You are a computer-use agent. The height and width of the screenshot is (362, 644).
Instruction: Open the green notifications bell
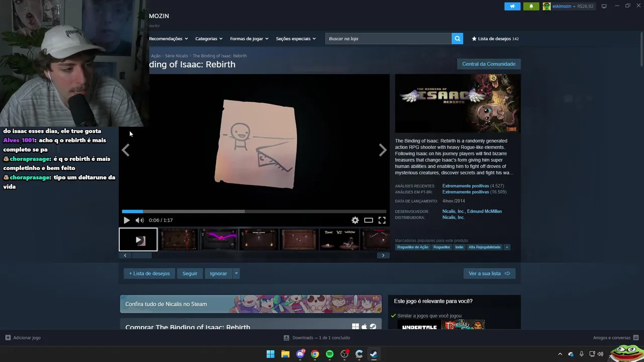pyautogui.click(x=531, y=7)
